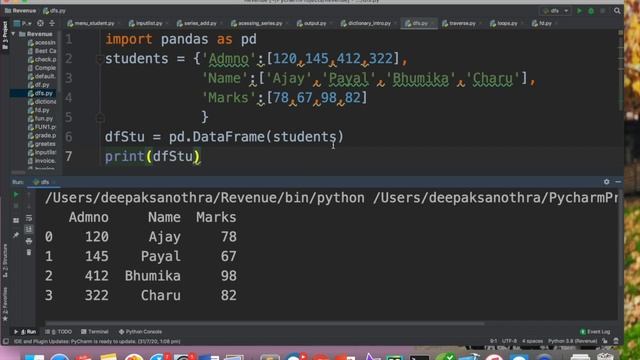Hide Run panel with minimize icon
640x360 pixels.
[618, 182]
